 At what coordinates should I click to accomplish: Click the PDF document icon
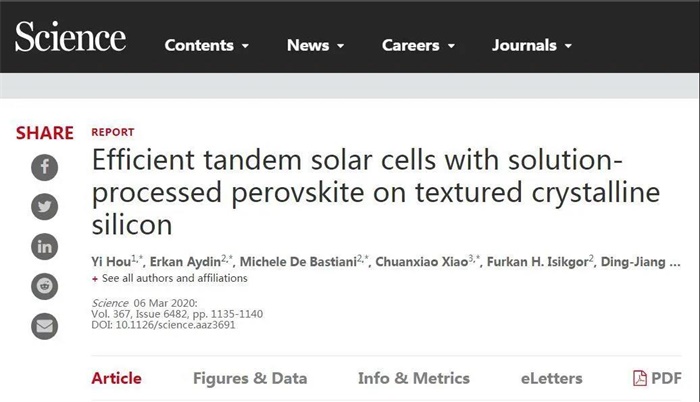[x=640, y=378]
